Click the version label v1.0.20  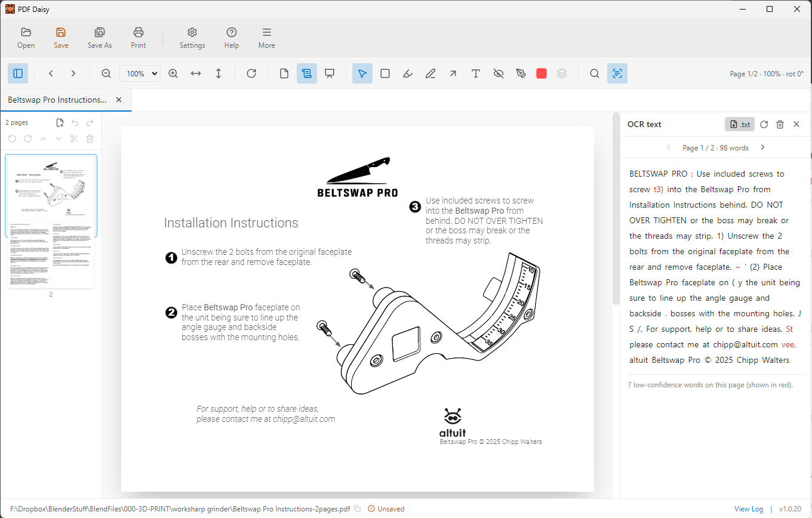coord(791,509)
